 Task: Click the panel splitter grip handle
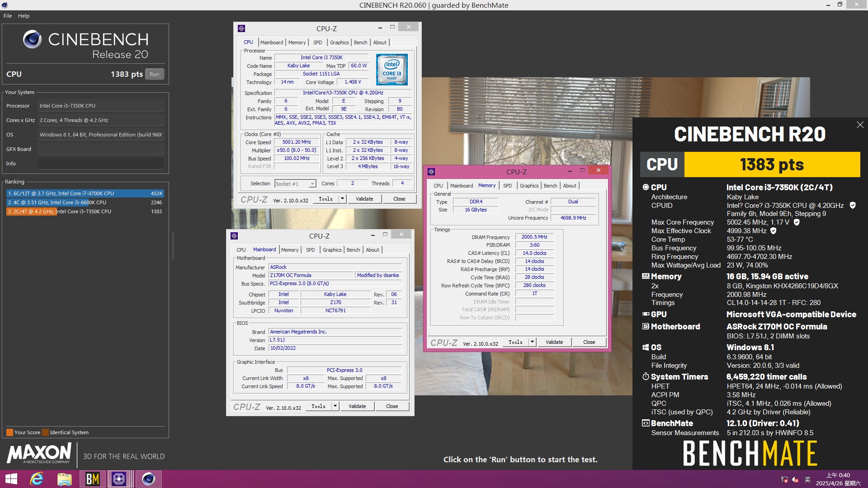click(173, 245)
